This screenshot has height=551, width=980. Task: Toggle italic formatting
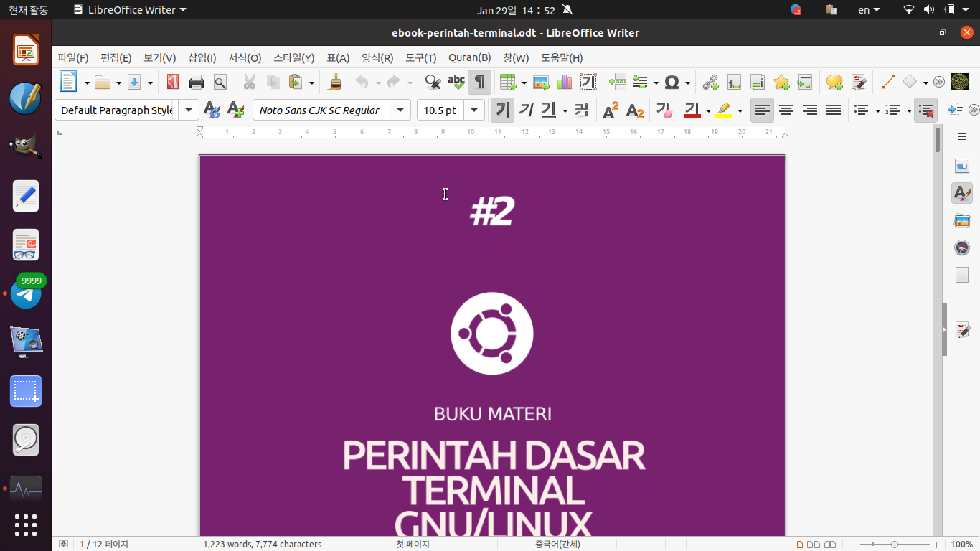coord(526,110)
